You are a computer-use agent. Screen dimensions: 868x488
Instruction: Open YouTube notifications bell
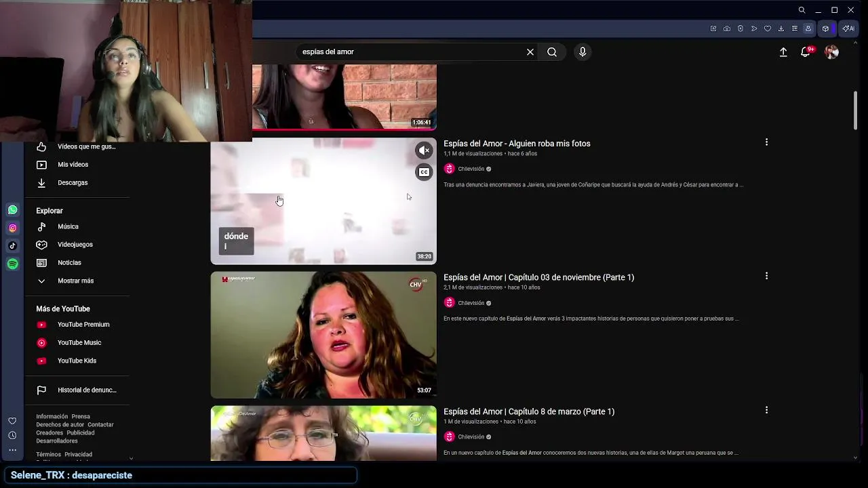coord(806,52)
